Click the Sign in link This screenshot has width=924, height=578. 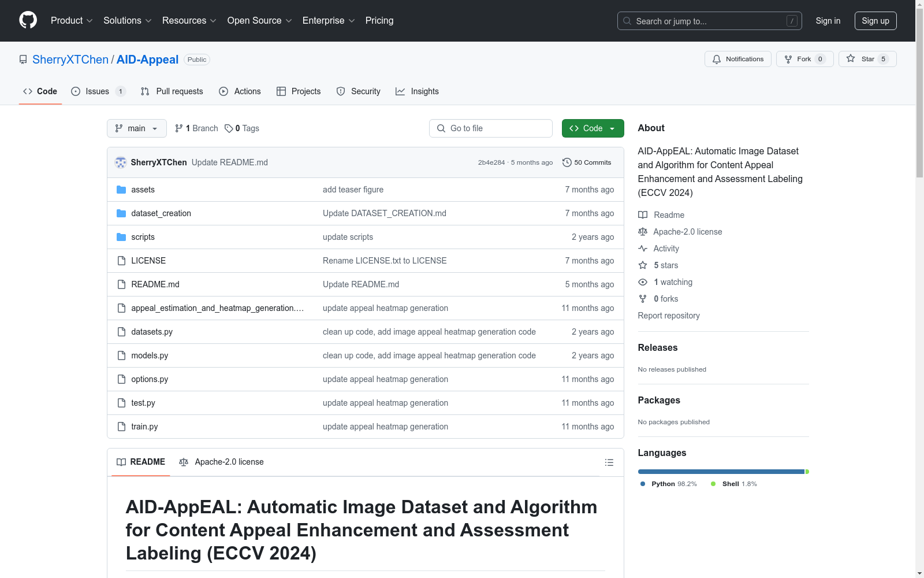point(828,21)
